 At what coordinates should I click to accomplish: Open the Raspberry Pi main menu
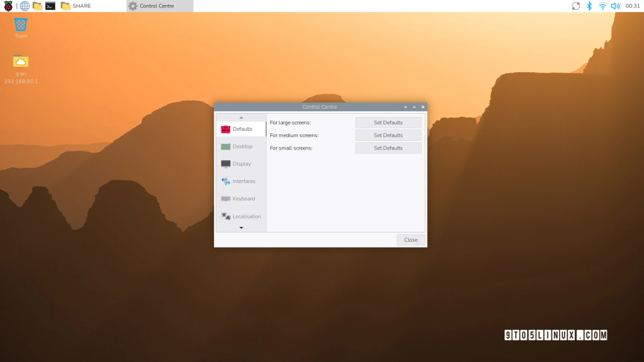(x=8, y=6)
